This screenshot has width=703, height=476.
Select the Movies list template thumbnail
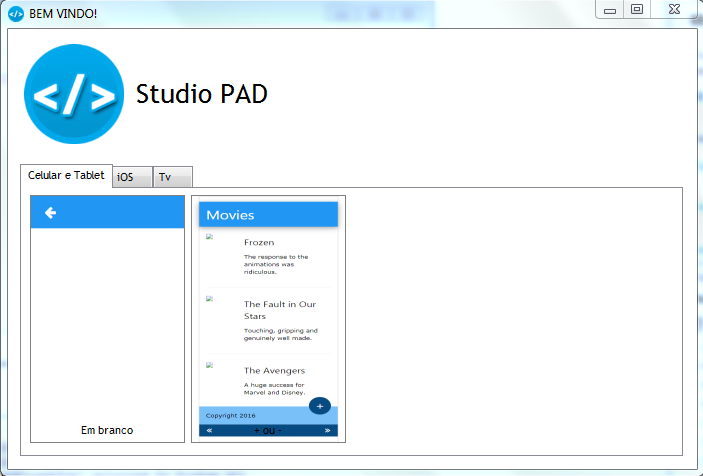point(269,319)
